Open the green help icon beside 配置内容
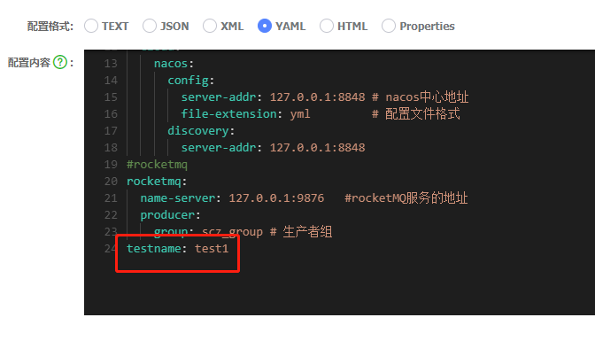 click(x=60, y=62)
